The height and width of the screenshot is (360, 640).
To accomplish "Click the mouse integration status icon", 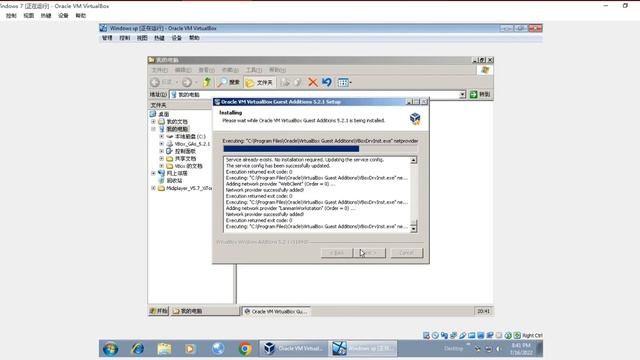I will [x=508, y=336].
